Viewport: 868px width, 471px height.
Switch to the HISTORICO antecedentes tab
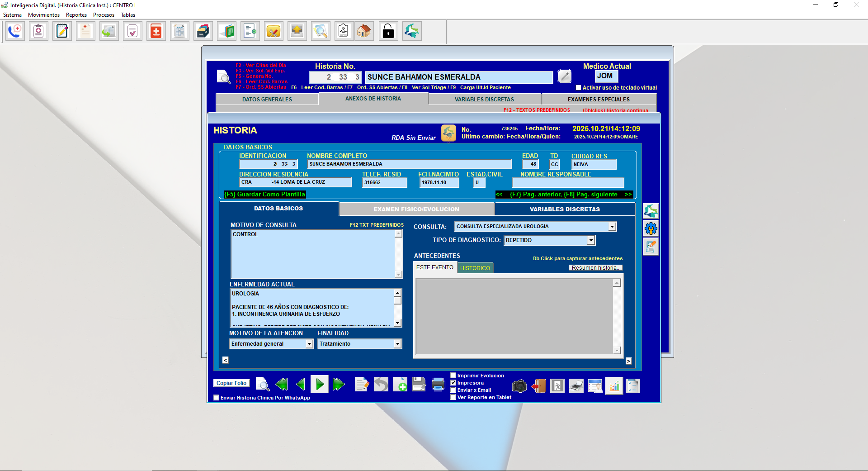[475, 268]
